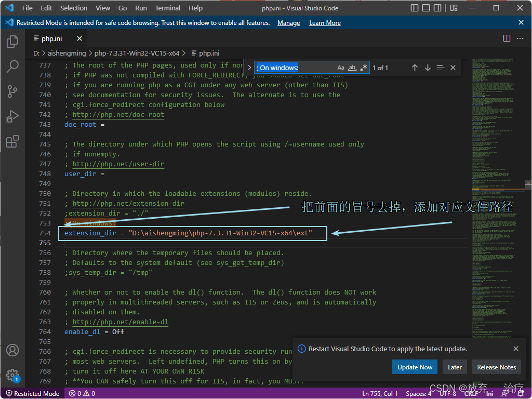Click Ln 755, Col 1 in status bar
The height and width of the screenshot is (399, 532).
(380, 393)
